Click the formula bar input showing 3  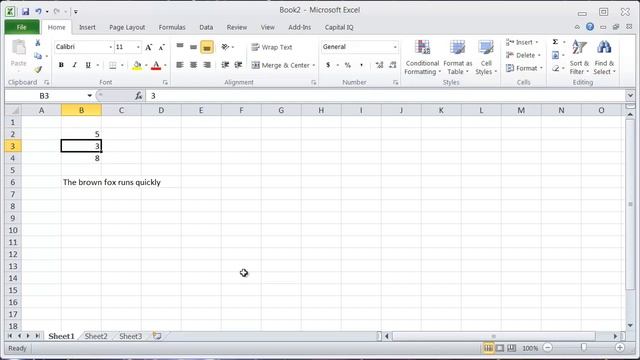(385, 96)
